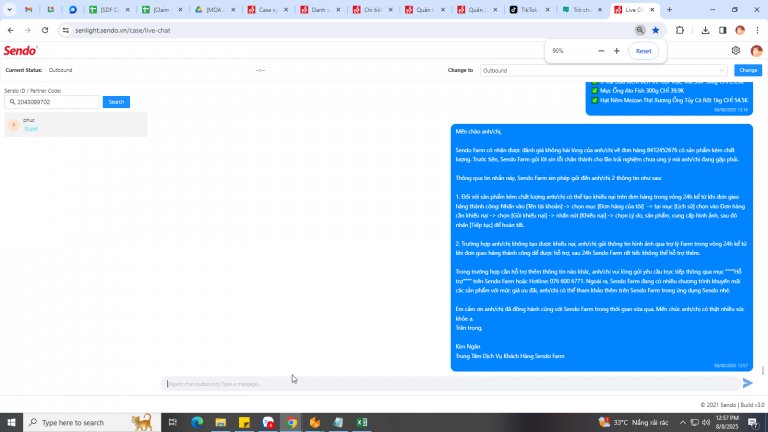
Task: Go forward to the next page
Action: pos(28,30)
